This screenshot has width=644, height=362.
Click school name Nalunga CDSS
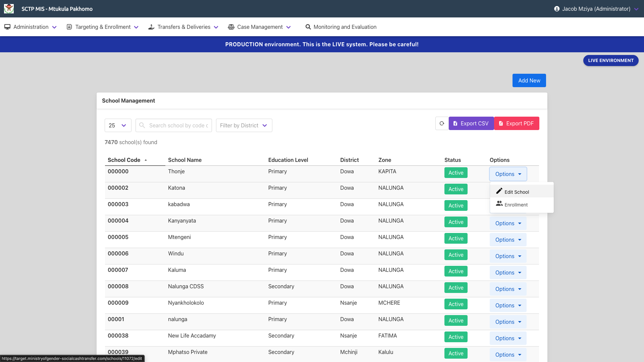point(186,286)
